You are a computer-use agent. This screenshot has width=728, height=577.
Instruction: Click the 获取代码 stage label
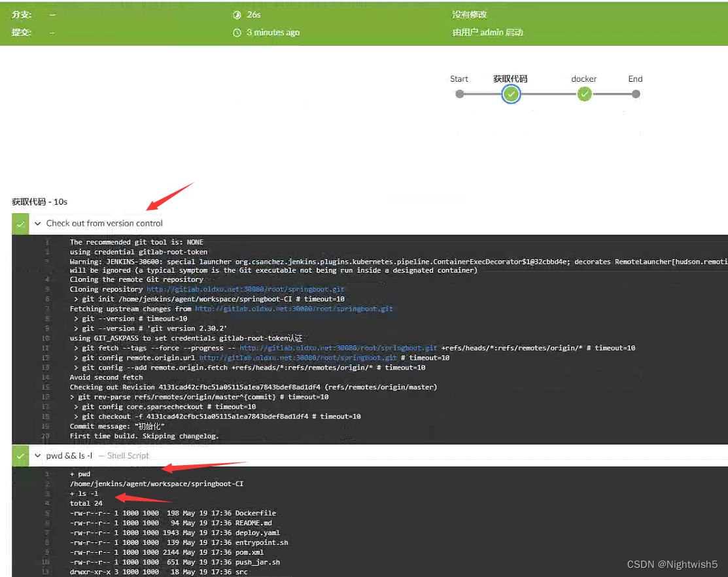click(x=510, y=79)
